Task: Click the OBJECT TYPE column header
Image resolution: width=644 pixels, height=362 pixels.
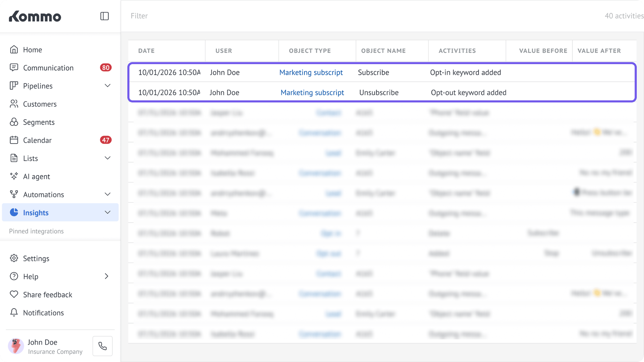Action: [x=310, y=51]
